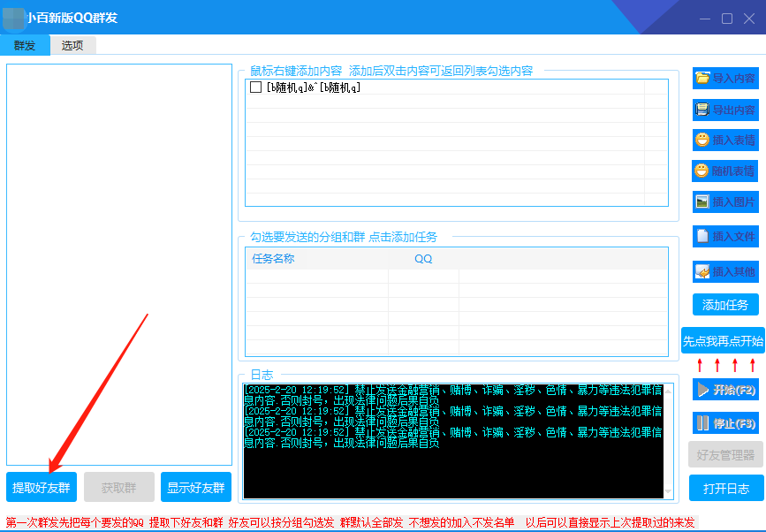Close the 小百新版QQ群发 window
This screenshot has height=532, width=766.
coord(749,19)
